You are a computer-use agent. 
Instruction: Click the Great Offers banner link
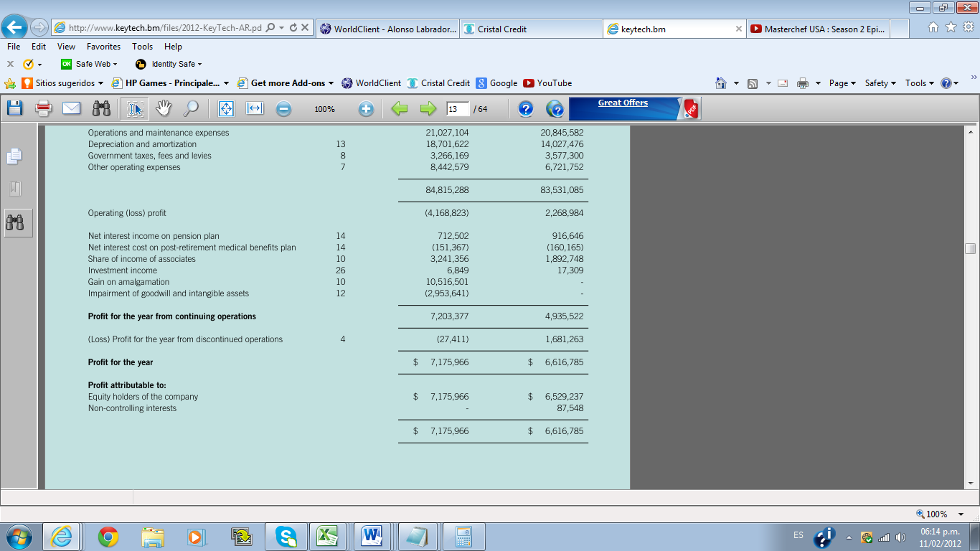(x=623, y=103)
